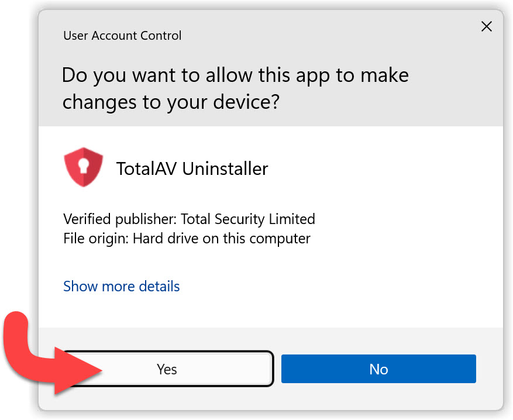513x420 pixels.
Task: Select the TotalAV Uninstaller app name
Action: coord(192,168)
